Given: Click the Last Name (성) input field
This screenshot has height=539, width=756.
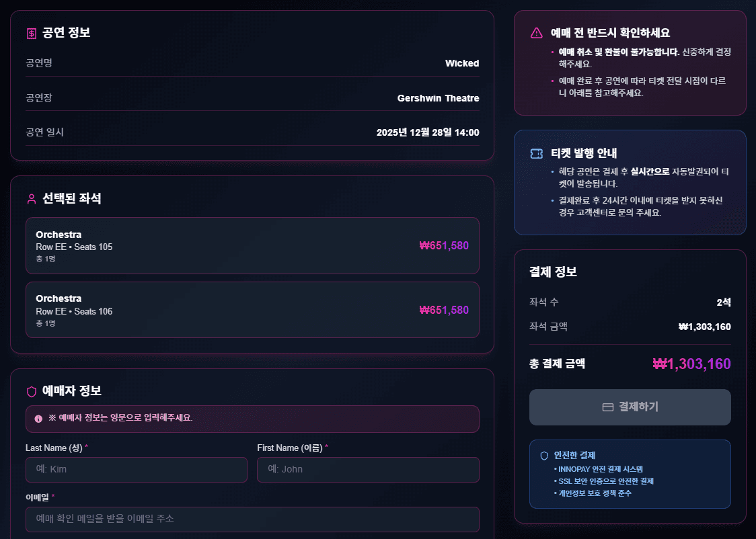Looking at the screenshot, I should click(136, 469).
